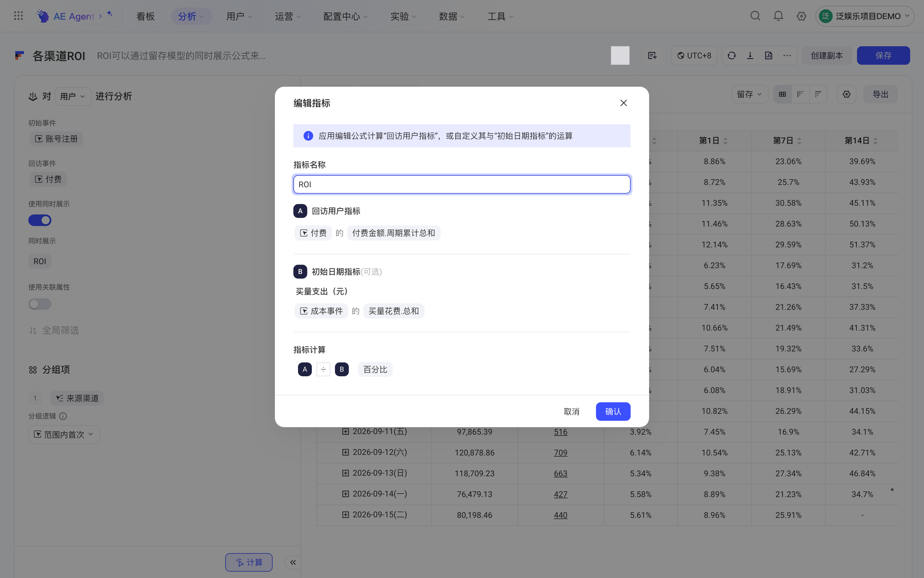Collapse the left panel with double-arrow icon

pyautogui.click(x=293, y=562)
